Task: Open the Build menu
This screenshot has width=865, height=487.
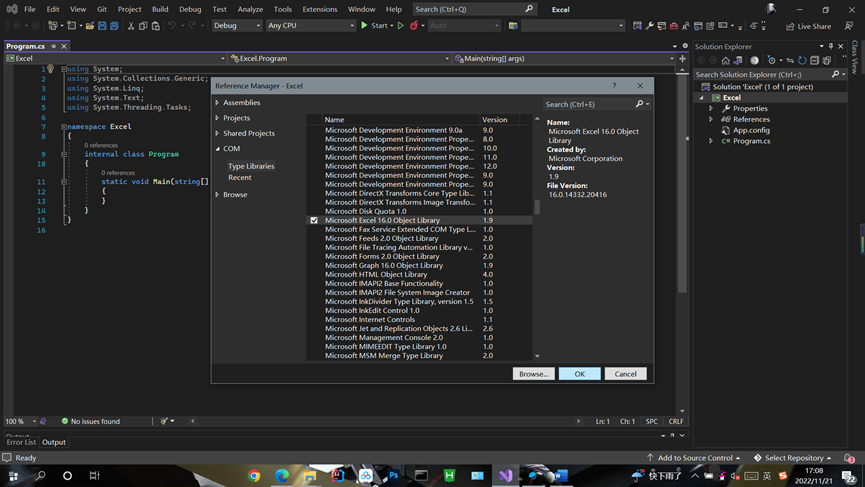Action: [x=160, y=9]
